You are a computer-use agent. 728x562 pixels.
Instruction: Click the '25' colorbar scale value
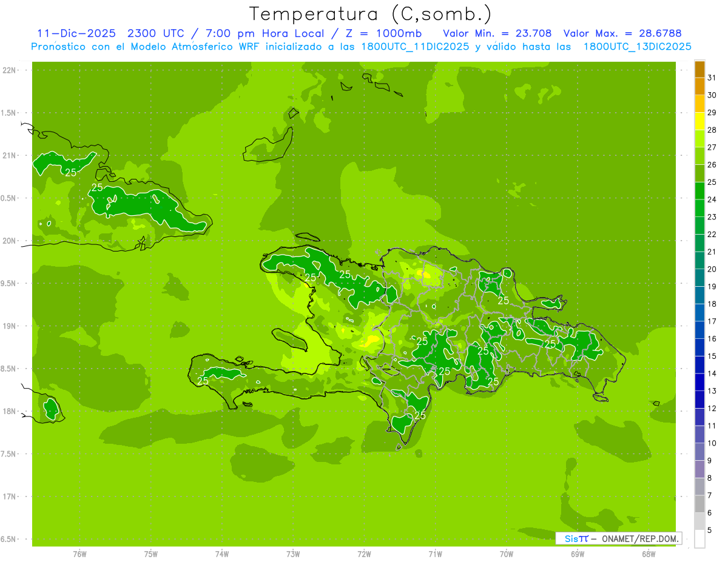tap(712, 182)
